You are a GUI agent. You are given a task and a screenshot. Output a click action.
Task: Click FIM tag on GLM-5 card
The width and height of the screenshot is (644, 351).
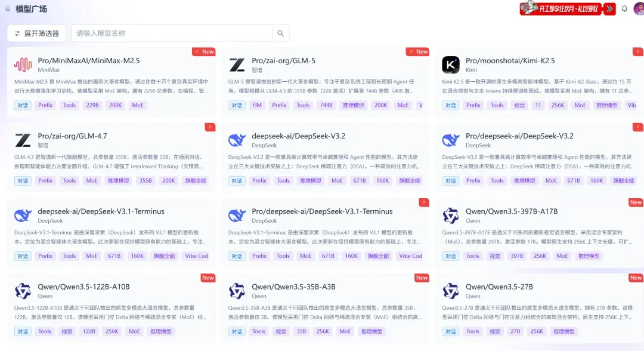[257, 105]
